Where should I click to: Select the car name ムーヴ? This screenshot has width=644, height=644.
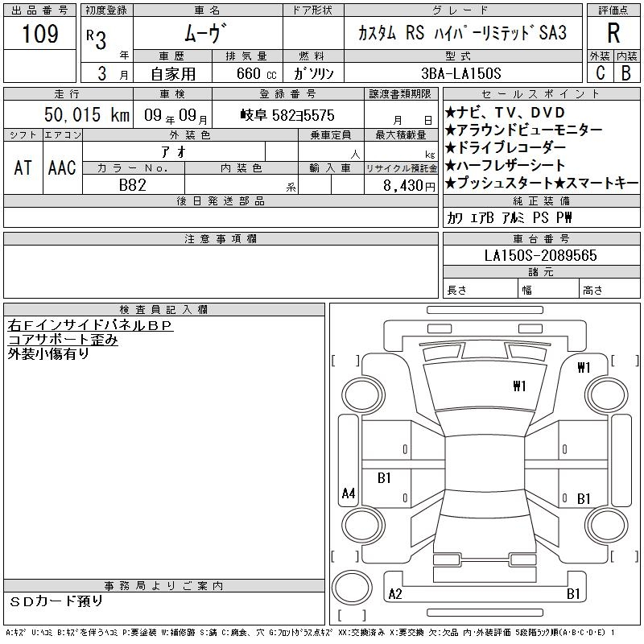(205, 33)
